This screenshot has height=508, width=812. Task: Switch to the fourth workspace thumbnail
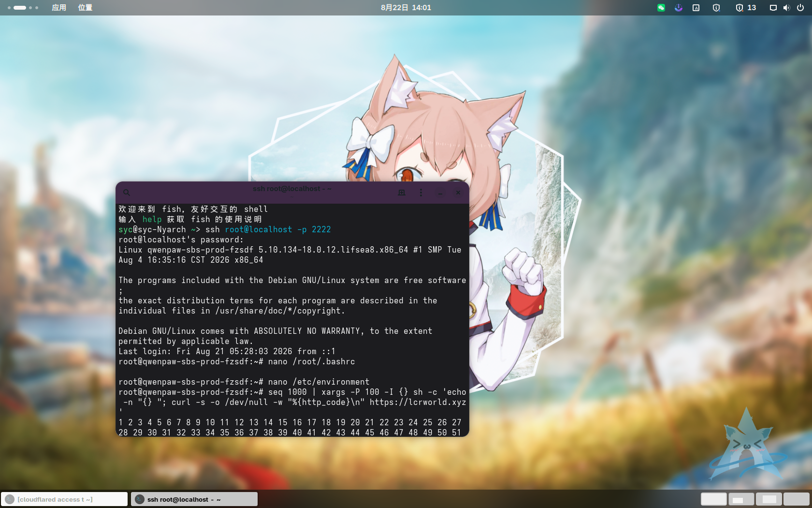(x=797, y=499)
